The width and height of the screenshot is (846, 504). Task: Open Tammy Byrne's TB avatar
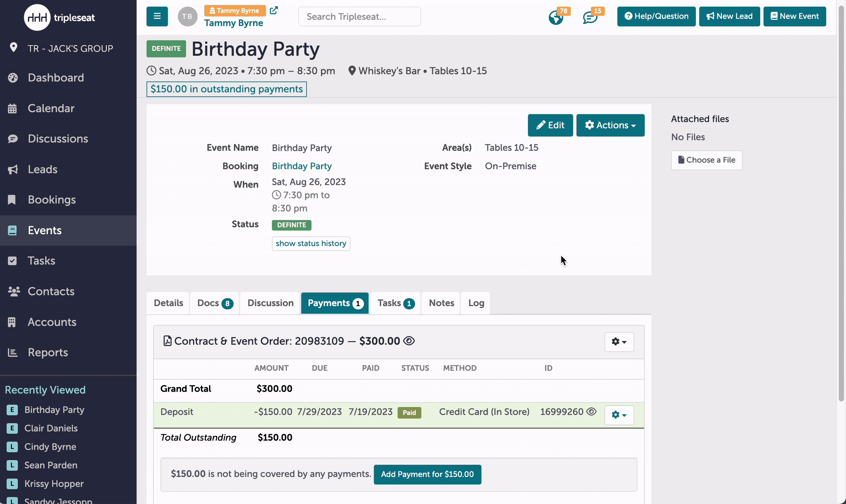(x=188, y=16)
